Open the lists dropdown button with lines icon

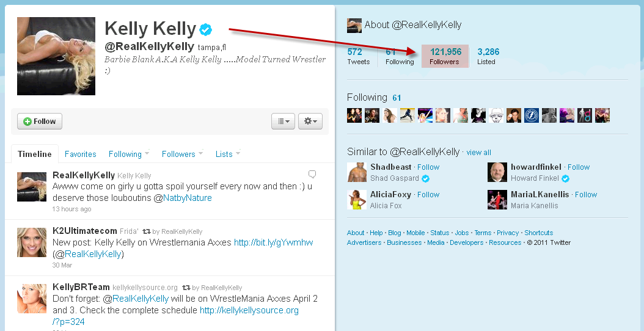point(283,121)
